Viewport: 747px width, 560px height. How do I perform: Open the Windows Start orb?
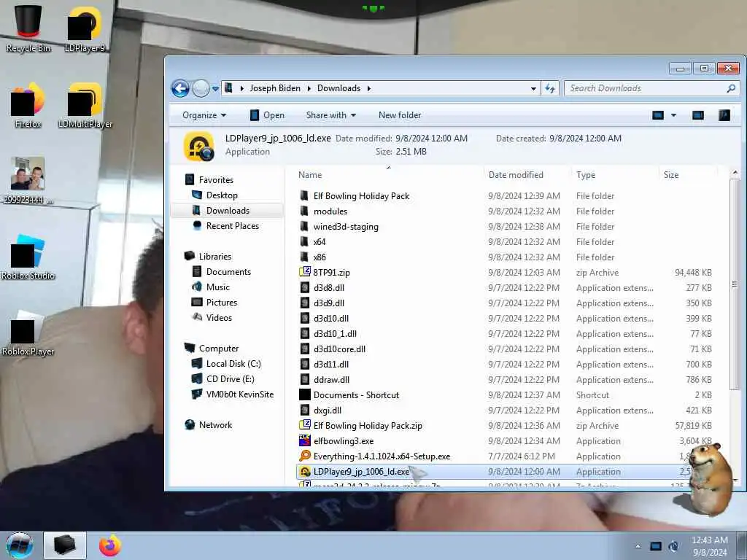pyautogui.click(x=20, y=545)
